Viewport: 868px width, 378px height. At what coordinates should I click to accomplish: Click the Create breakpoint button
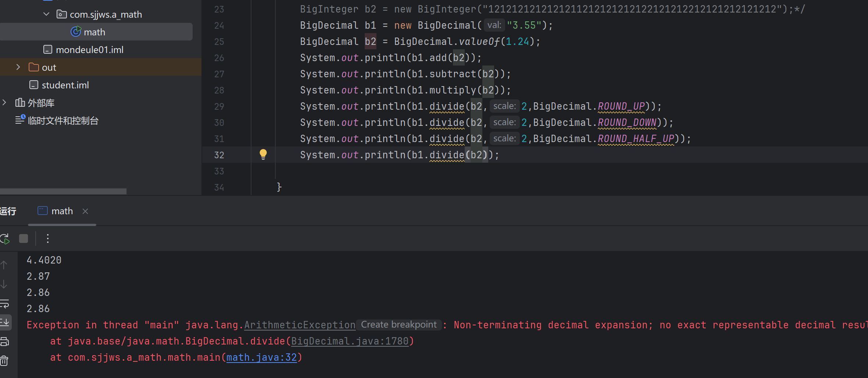[399, 325]
